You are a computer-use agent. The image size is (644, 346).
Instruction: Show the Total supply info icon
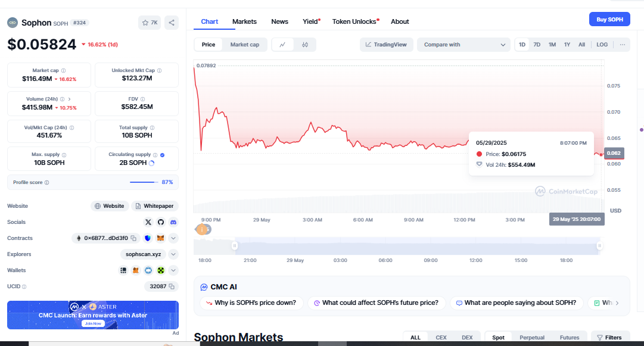tap(152, 127)
